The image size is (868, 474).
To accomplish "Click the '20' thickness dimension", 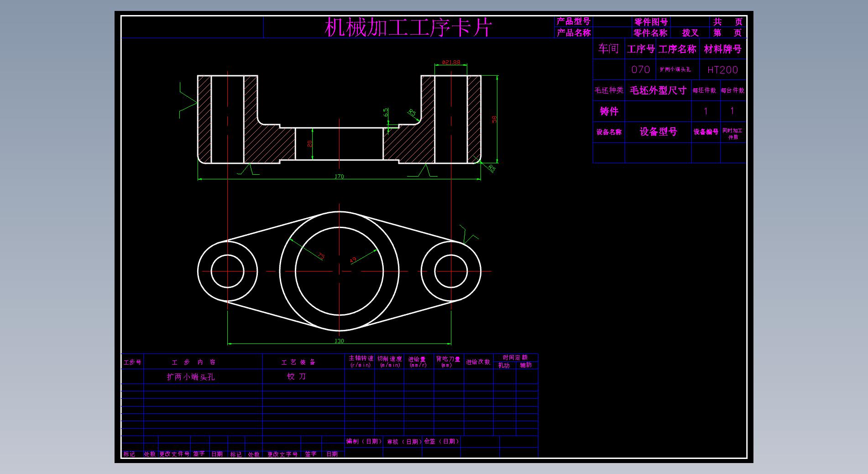I will (x=309, y=143).
